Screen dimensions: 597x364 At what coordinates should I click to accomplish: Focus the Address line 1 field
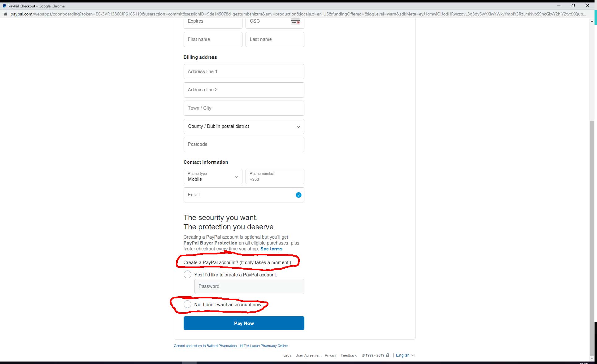tap(244, 72)
